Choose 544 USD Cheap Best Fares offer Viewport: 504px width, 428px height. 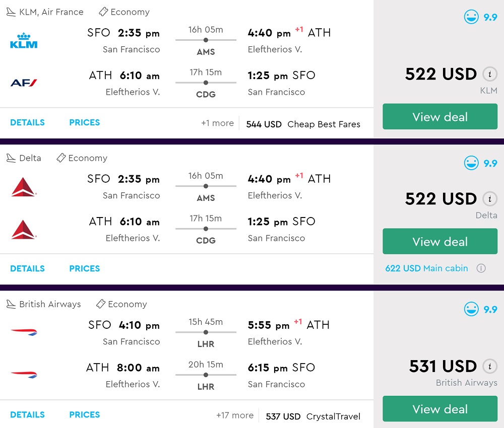(x=303, y=124)
